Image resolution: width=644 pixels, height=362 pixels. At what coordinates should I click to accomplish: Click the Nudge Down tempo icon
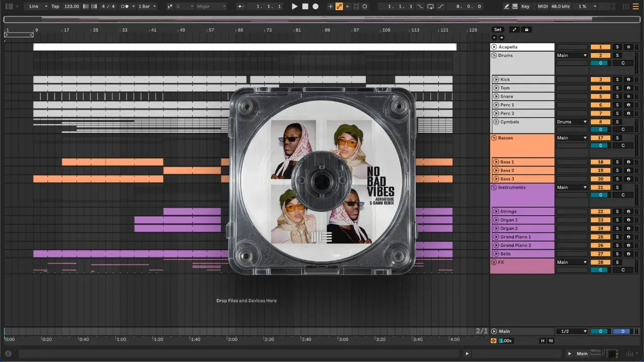coord(85,7)
